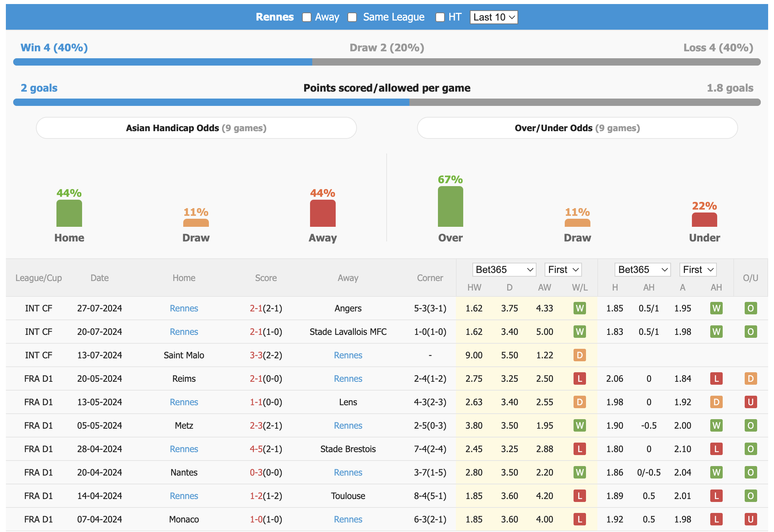
Task: Open the First dropdown beside handicap Bet365
Action: click(x=698, y=270)
